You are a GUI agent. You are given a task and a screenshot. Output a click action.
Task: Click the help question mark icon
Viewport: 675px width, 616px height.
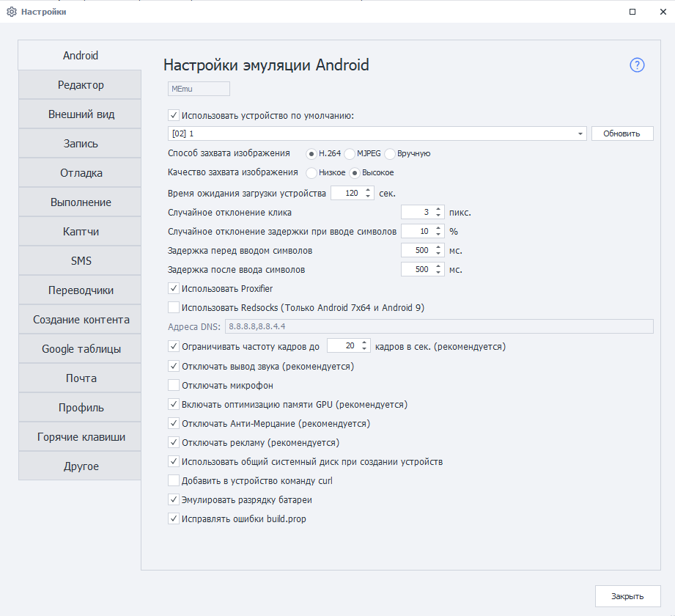pos(637,65)
